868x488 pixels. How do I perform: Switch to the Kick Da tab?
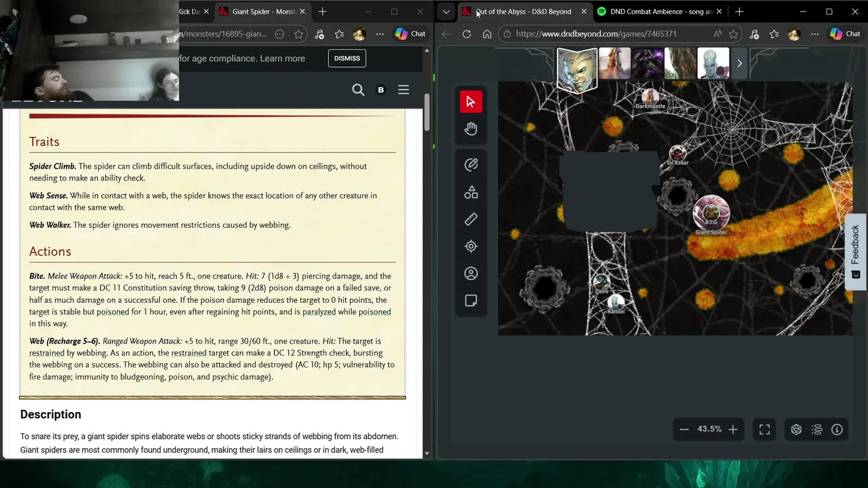click(189, 12)
